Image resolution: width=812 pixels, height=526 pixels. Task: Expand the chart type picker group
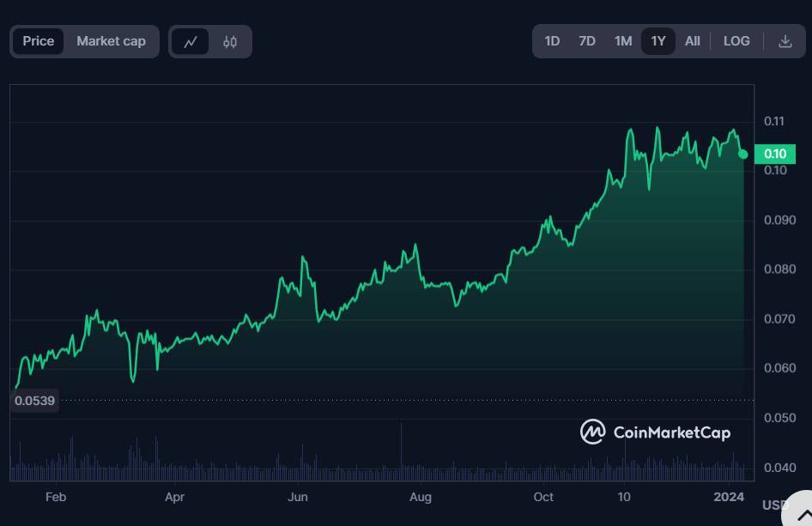click(x=210, y=40)
